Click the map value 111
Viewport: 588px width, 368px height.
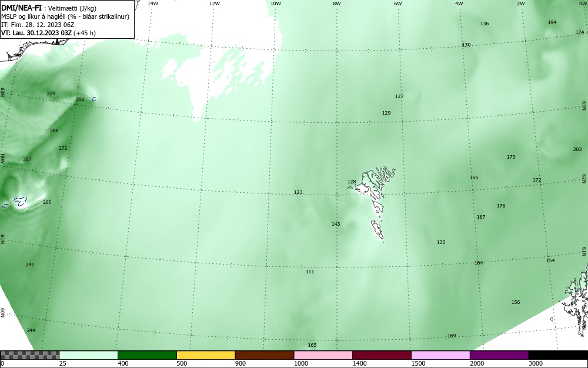click(310, 272)
